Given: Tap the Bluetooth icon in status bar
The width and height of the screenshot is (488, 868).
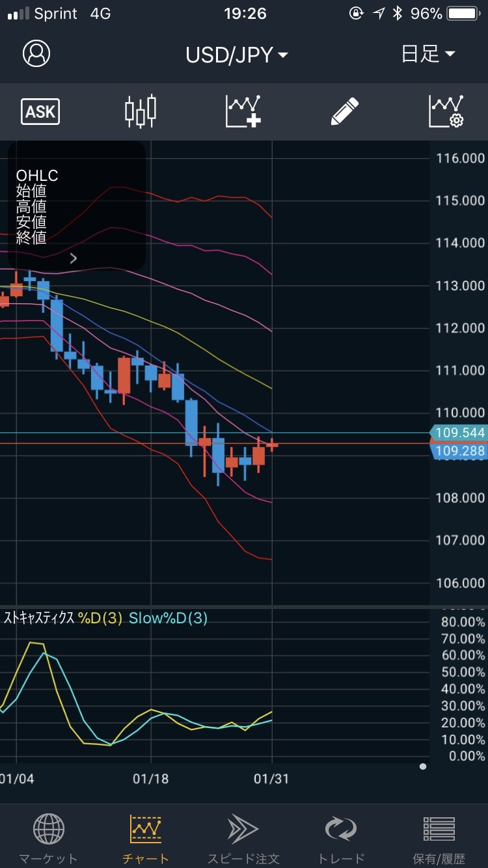Looking at the screenshot, I should tap(398, 14).
